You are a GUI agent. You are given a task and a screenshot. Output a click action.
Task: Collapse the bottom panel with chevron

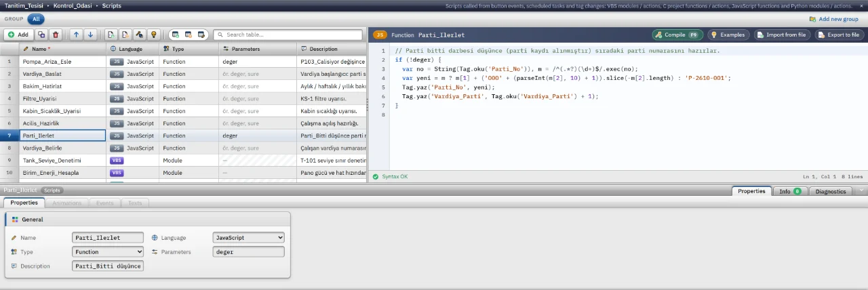click(x=861, y=191)
